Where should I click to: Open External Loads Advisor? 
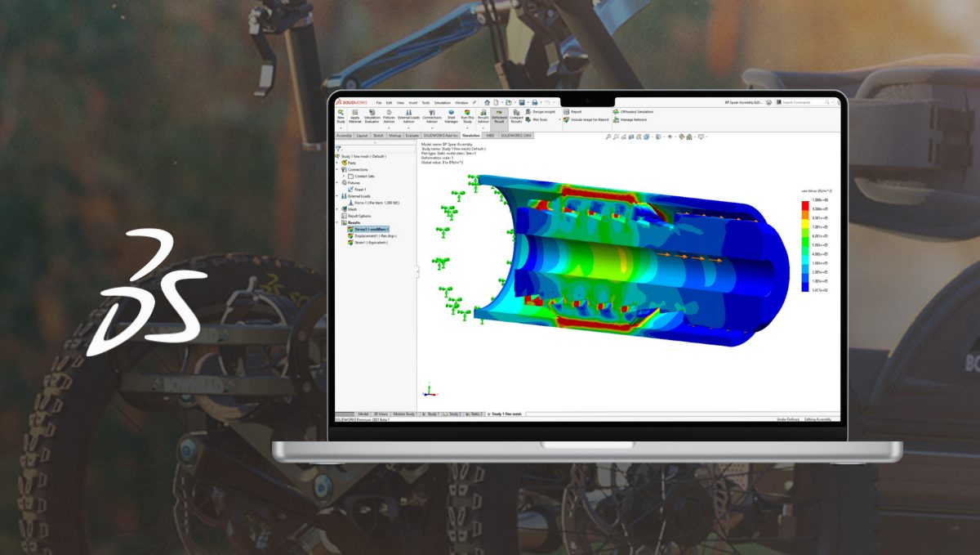pyautogui.click(x=408, y=116)
